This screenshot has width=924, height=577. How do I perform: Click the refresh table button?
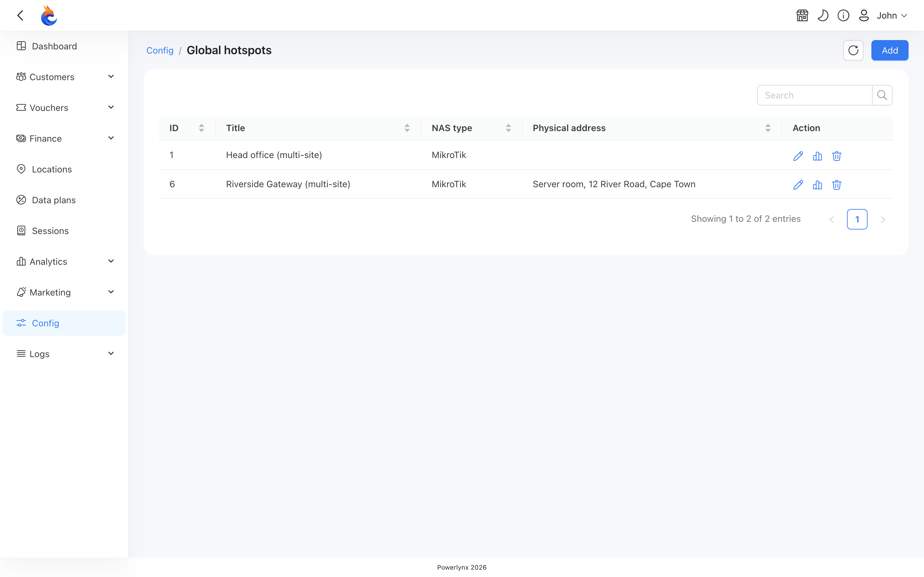853,50
